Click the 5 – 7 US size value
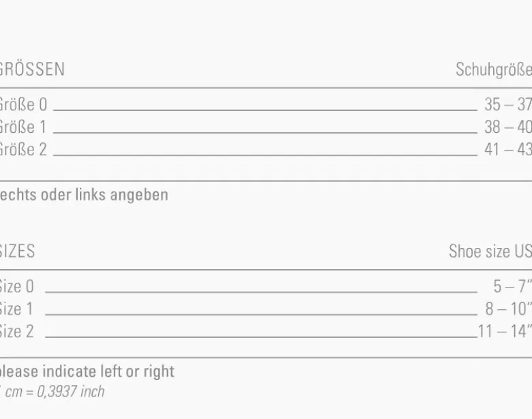Screen dimensions: 532x419 [x=512, y=286]
